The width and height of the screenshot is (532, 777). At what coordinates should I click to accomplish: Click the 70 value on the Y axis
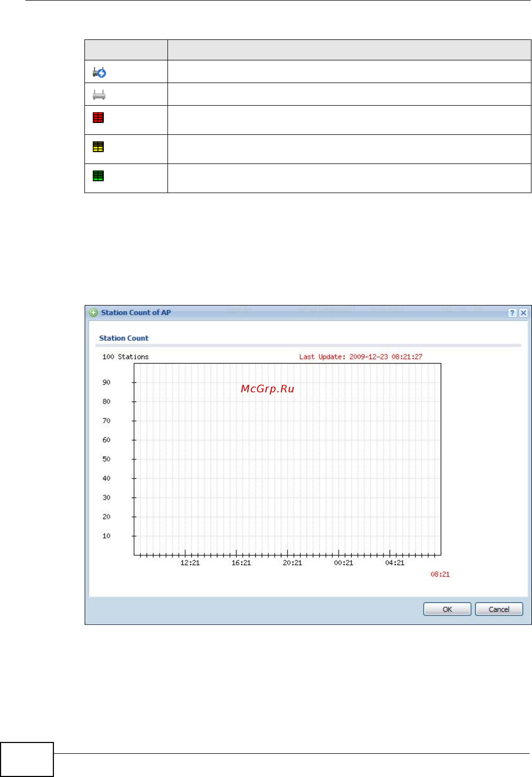[x=106, y=421]
